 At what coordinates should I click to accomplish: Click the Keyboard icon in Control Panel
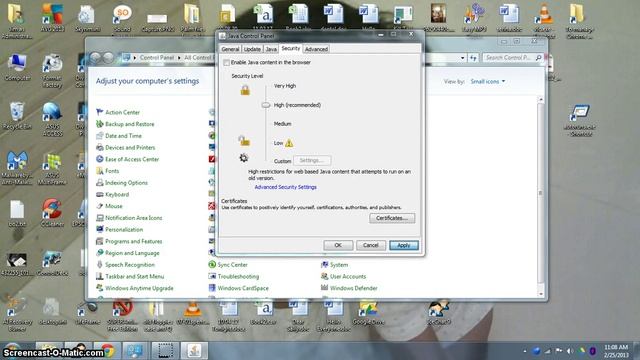(100, 195)
